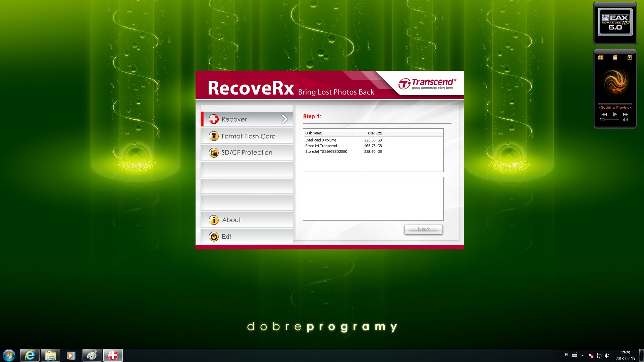Open Windows Explorer from the taskbar
This screenshot has height=362, width=644.
coord(51,355)
